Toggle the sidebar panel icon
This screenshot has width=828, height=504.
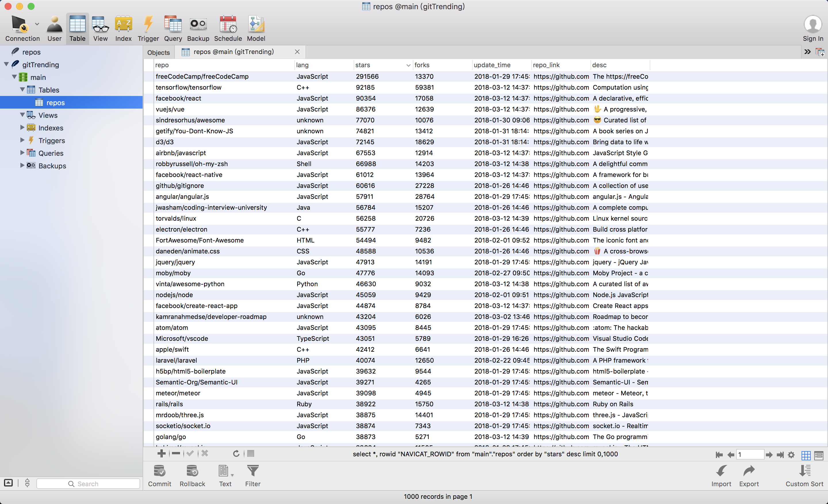pyautogui.click(x=8, y=483)
